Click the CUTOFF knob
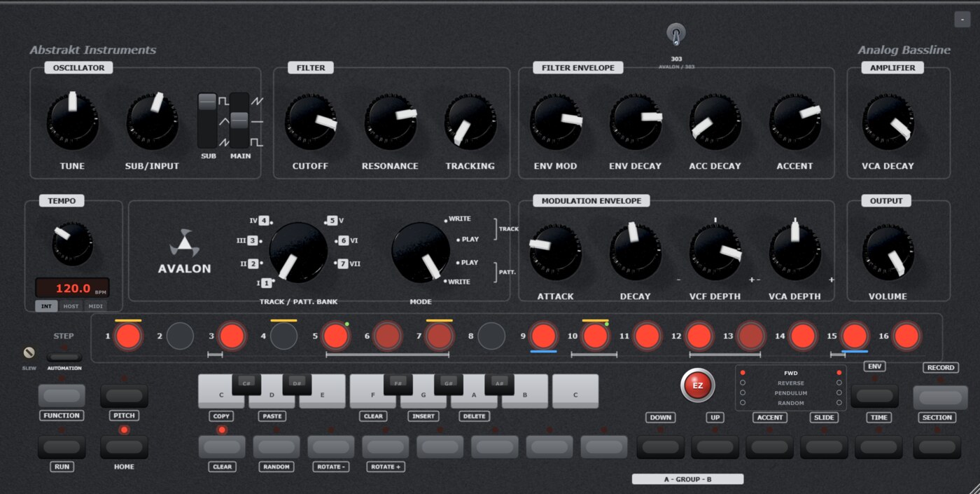The width and height of the screenshot is (980, 494). point(310,123)
